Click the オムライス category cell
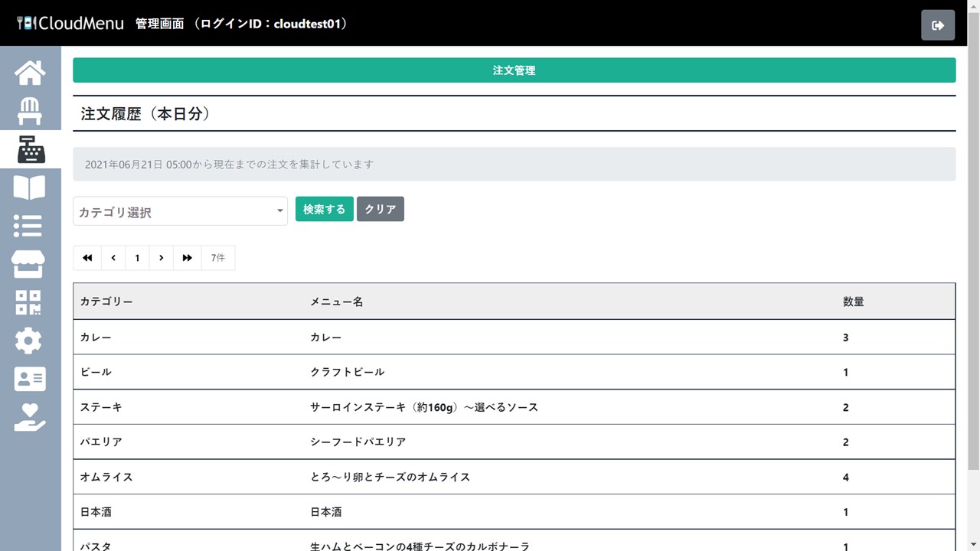Image resolution: width=980 pixels, height=551 pixels. tap(106, 477)
